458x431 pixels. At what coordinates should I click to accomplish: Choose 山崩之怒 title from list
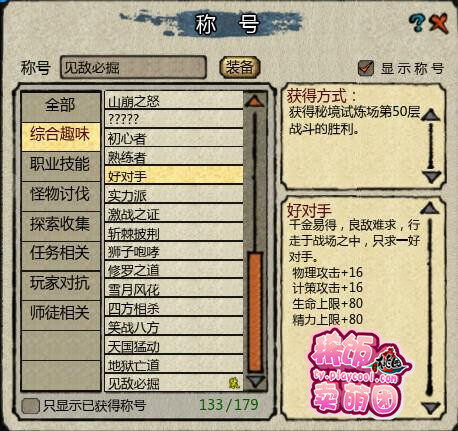pos(174,101)
